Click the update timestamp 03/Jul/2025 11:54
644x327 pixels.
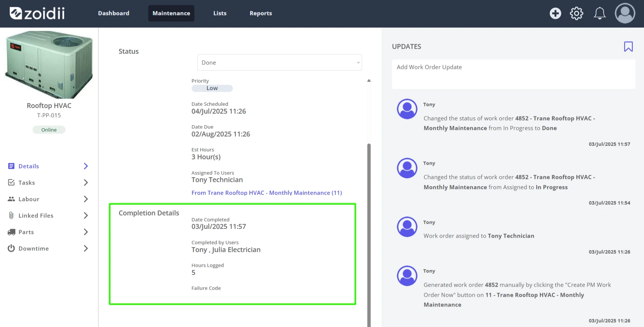click(610, 203)
